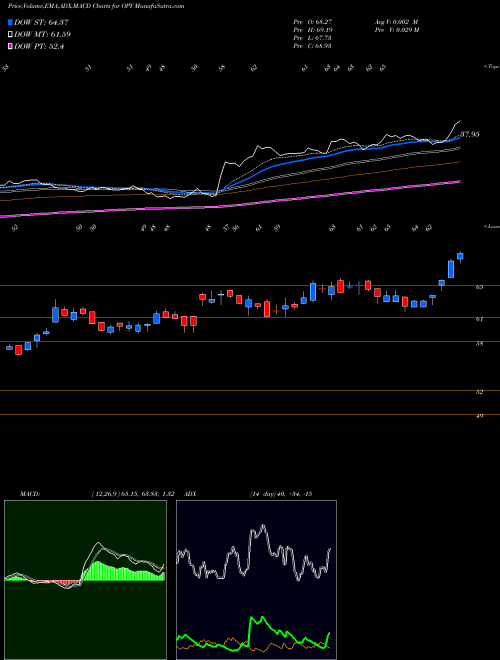Open the MACD histogram thumbnail chart
Image resolution: width=500 pixels, height=660 pixels.
[85, 580]
